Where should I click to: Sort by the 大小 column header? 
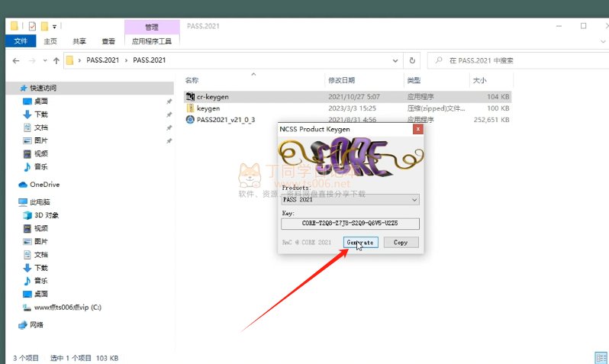(x=480, y=80)
